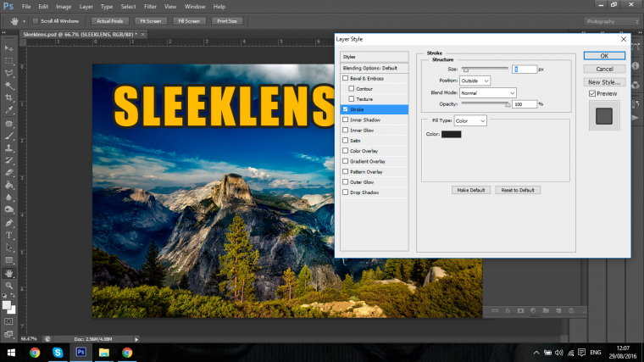This screenshot has width=644, height=362.
Task: Open the stroke Position dropdown
Action: pyautogui.click(x=475, y=81)
